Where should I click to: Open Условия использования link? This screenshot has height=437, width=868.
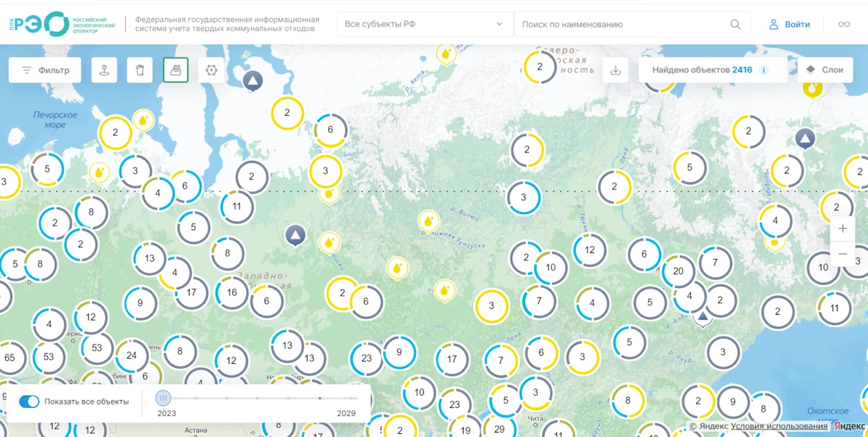click(779, 427)
